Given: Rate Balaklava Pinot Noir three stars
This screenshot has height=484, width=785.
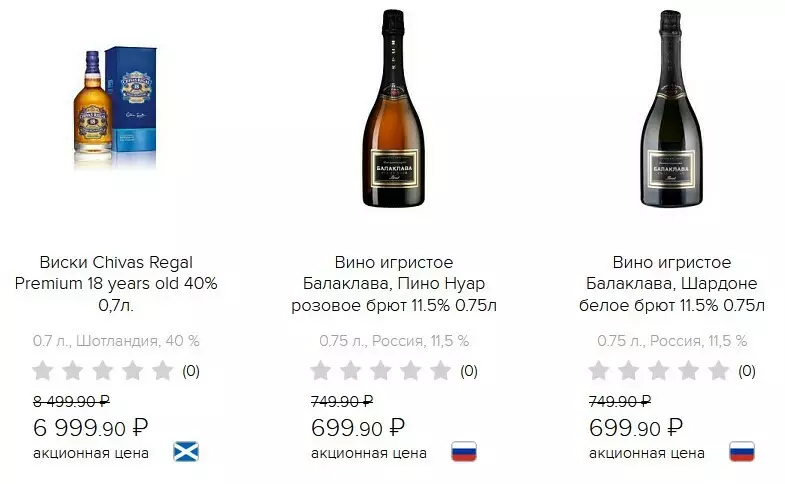Looking at the screenshot, I should [x=380, y=372].
